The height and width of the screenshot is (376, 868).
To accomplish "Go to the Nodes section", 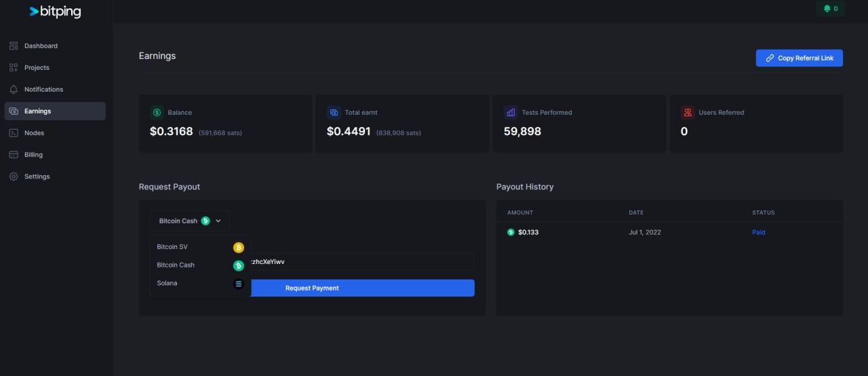I will coord(34,133).
